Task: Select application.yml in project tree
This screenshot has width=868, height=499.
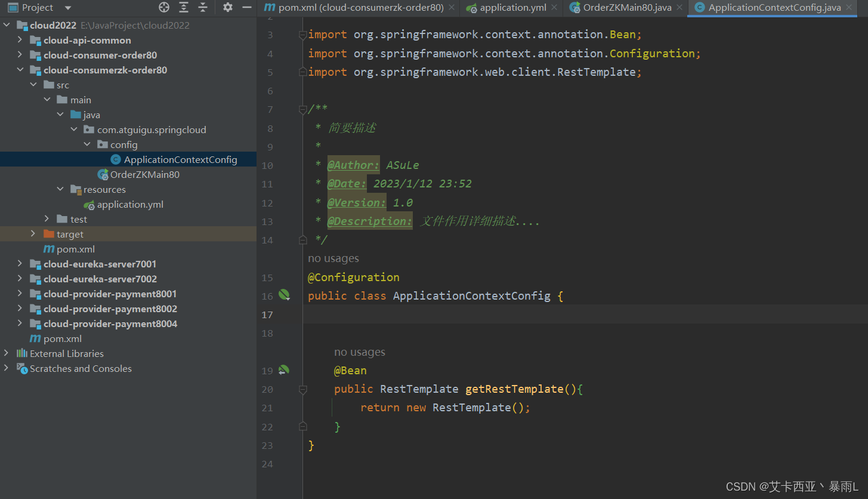Action: (130, 204)
